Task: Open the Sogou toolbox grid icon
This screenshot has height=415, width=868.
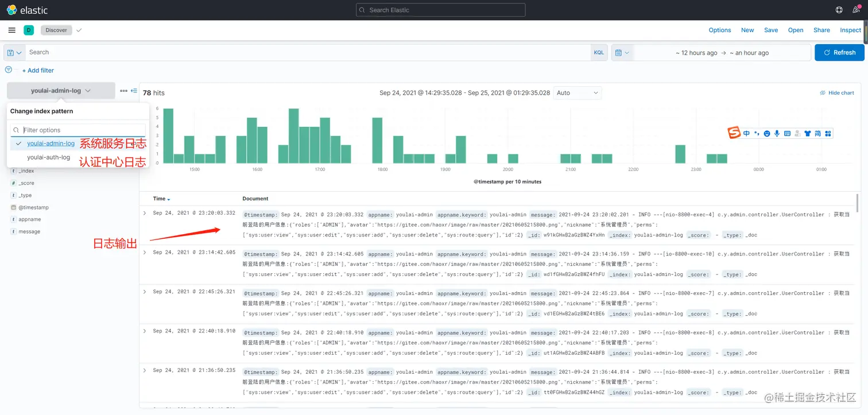Action: (828, 133)
